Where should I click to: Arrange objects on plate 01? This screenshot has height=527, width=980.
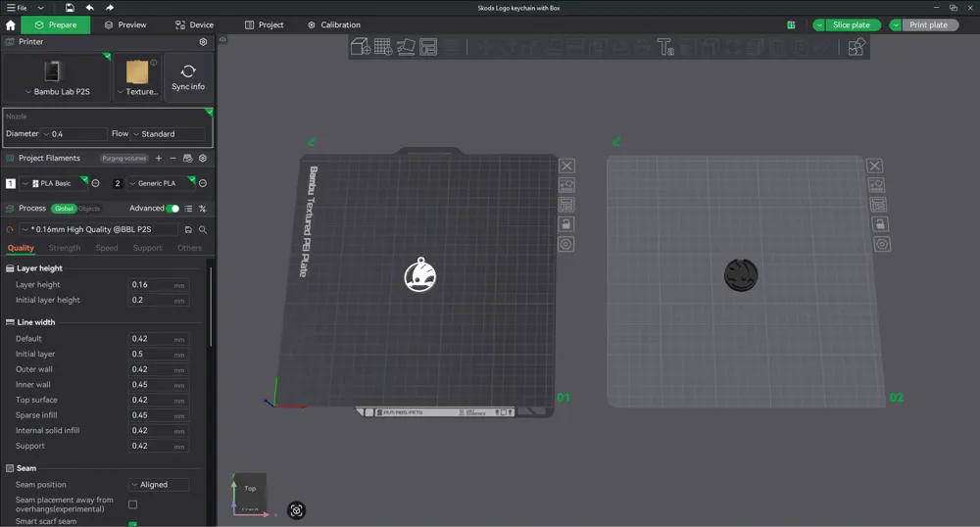point(566,205)
